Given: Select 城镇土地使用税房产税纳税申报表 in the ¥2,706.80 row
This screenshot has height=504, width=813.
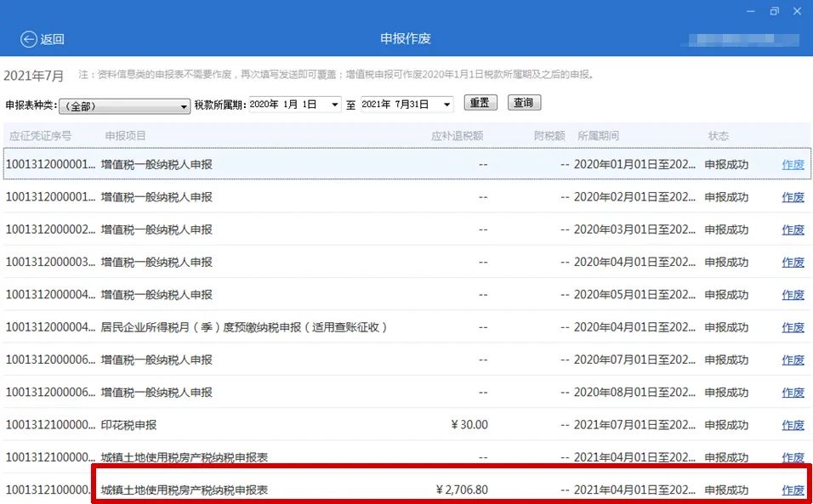Looking at the screenshot, I should (184, 490).
